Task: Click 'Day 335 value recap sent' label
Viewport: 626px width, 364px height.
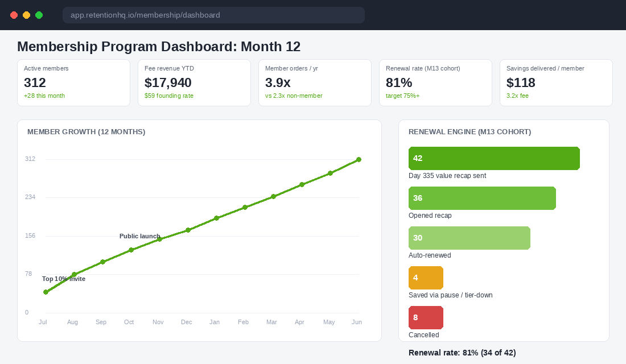Action: pos(447,176)
